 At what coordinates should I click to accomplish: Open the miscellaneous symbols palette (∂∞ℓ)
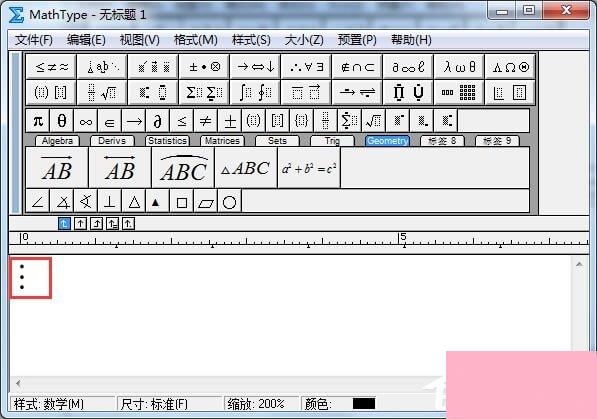[x=408, y=67]
